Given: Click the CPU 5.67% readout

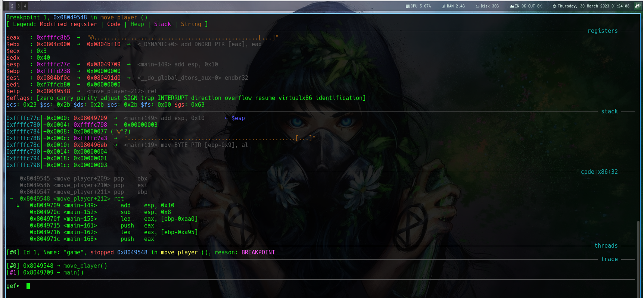Looking at the screenshot, I should coord(421,6).
